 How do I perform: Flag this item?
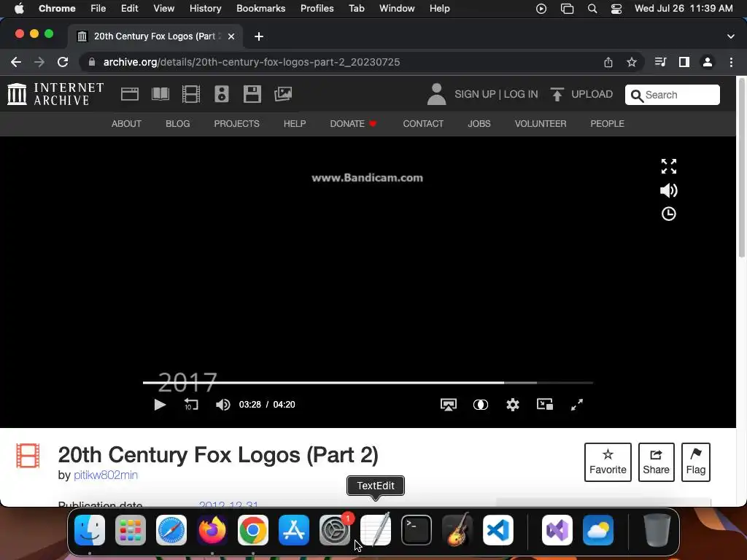[695, 462]
